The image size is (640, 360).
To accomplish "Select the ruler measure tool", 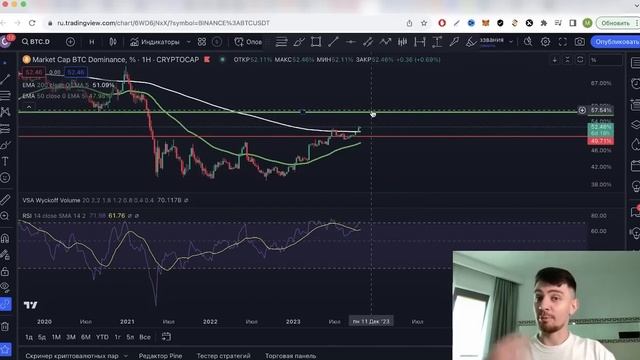I will 5,200.
